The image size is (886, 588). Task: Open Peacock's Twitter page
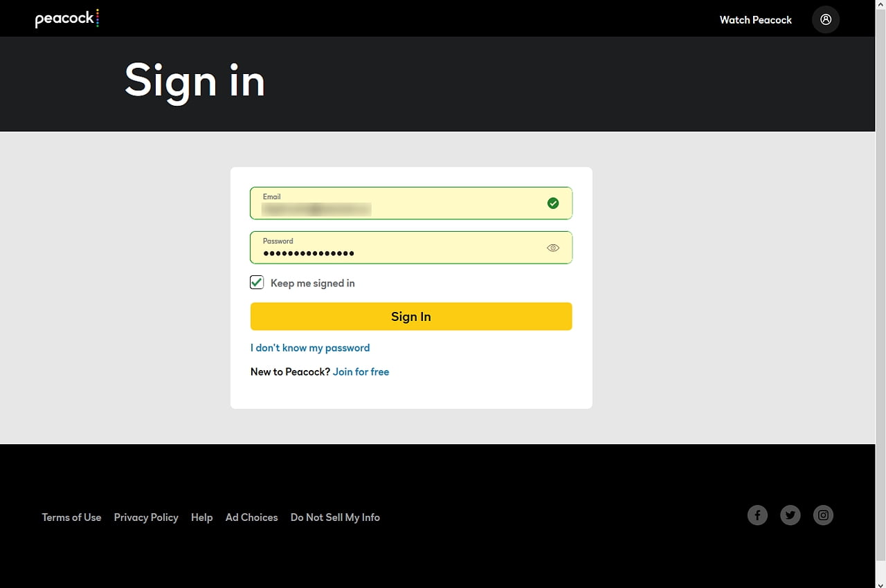tap(790, 515)
